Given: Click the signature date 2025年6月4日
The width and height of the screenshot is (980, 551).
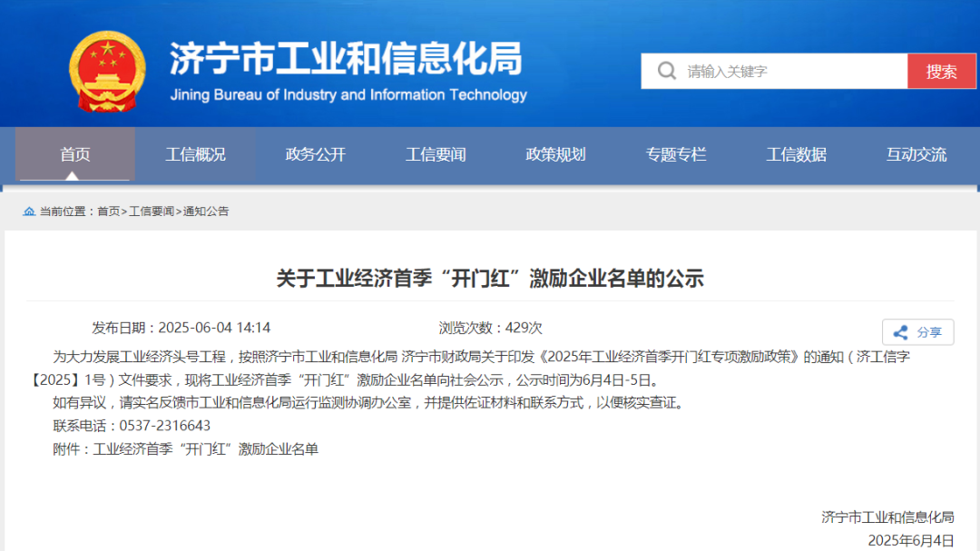Looking at the screenshot, I should click(911, 540).
